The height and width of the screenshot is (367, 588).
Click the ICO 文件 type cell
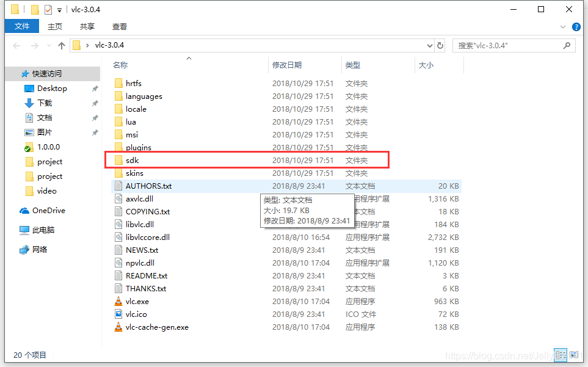360,314
